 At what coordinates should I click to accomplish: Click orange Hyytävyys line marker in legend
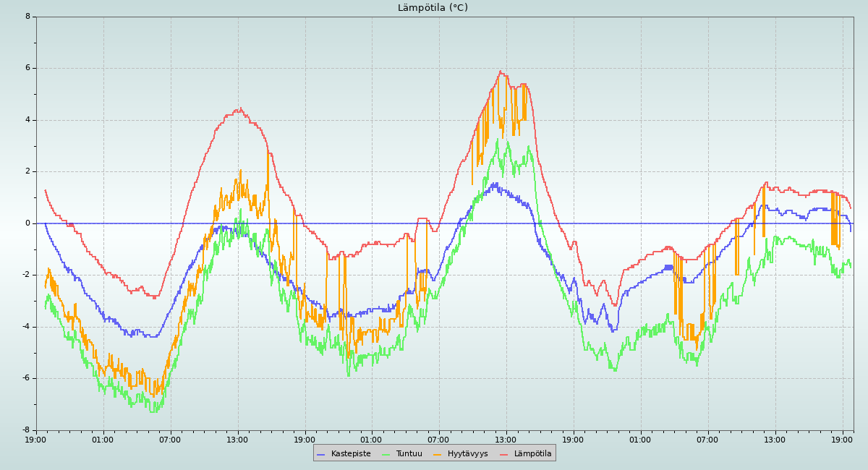[438, 454]
